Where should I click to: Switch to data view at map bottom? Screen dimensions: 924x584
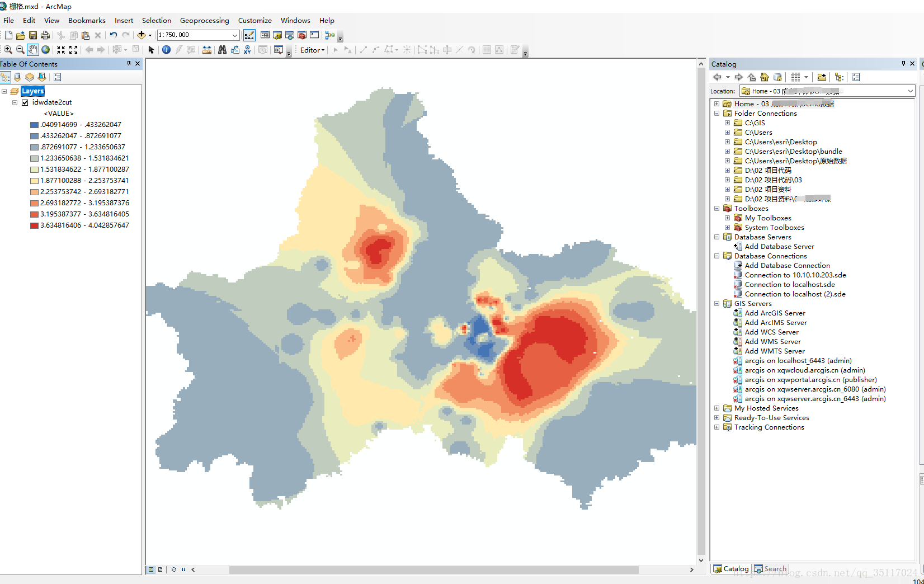151,569
